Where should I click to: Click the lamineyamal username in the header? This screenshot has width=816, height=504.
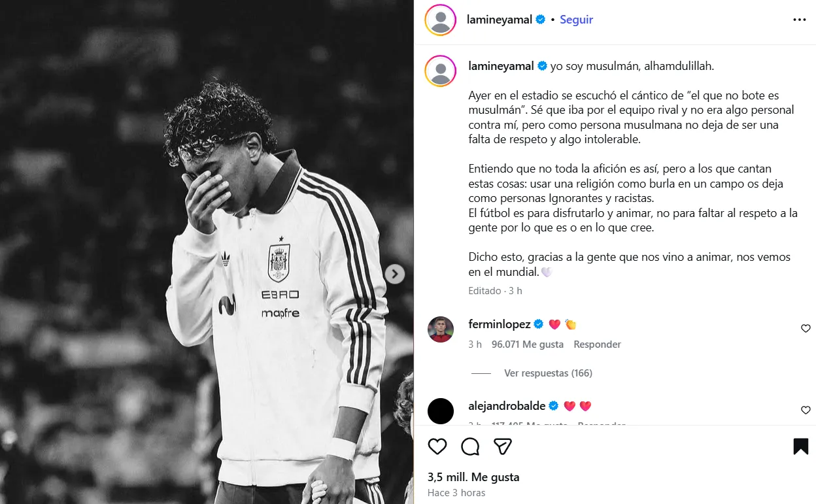tap(500, 20)
